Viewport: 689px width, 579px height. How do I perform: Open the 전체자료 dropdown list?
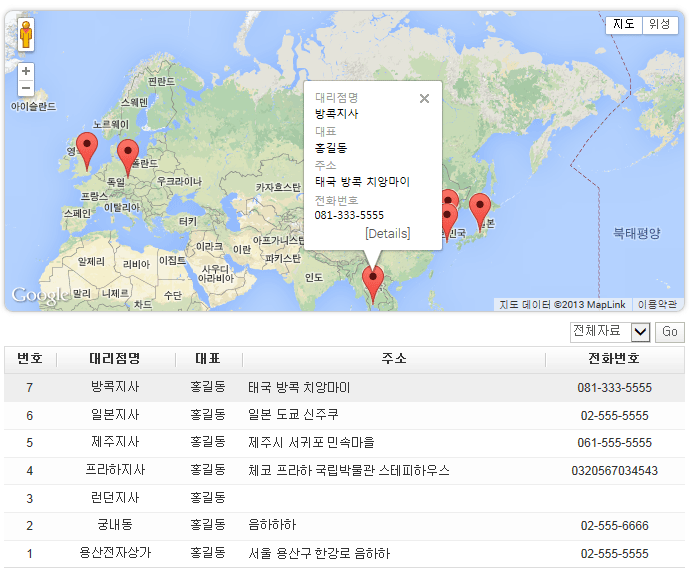610,332
